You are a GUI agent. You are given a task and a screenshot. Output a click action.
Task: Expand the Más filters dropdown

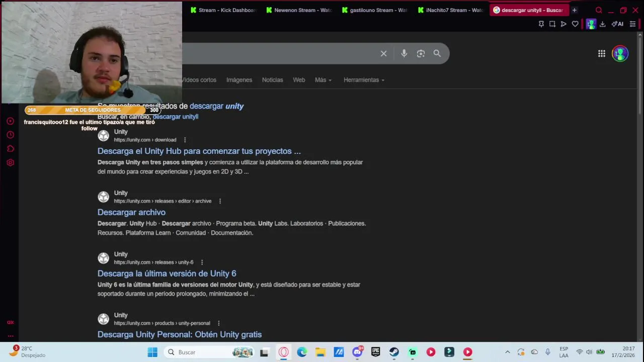pos(323,80)
